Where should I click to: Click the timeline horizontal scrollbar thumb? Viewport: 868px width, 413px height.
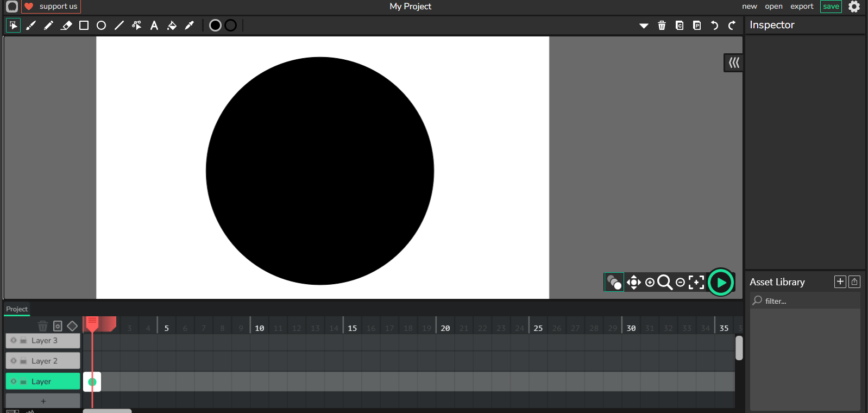[108, 411]
